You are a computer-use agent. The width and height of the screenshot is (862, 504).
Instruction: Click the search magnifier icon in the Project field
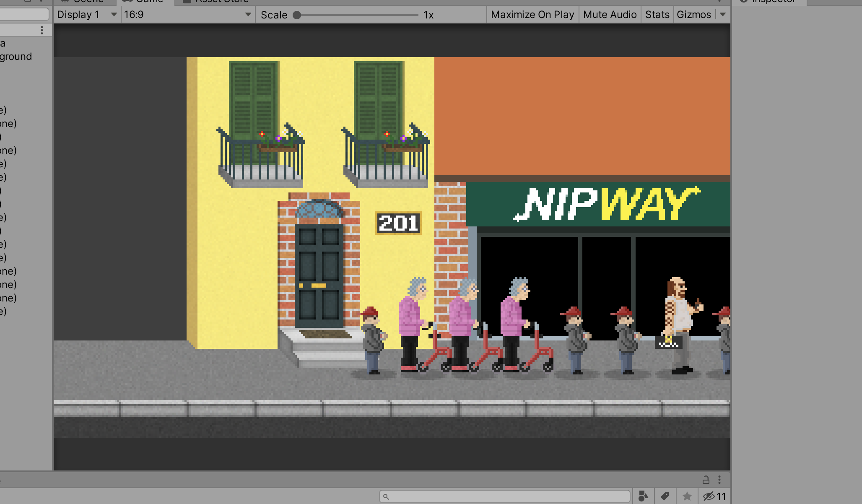pos(386,497)
